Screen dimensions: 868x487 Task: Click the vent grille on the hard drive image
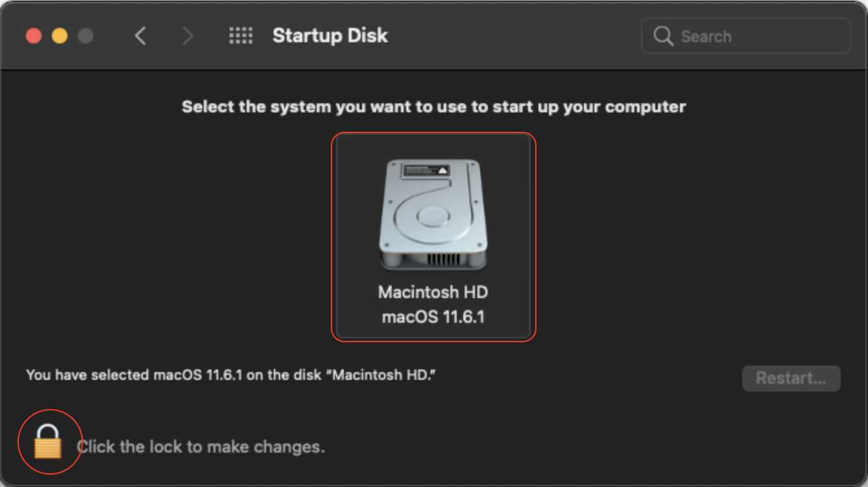click(x=444, y=260)
